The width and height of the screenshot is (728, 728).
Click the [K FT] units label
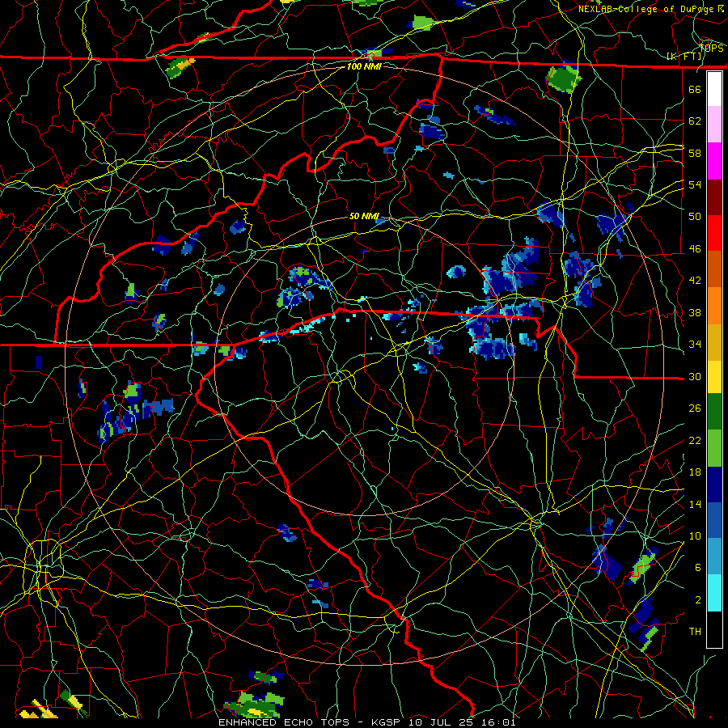[x=684, y=57]
